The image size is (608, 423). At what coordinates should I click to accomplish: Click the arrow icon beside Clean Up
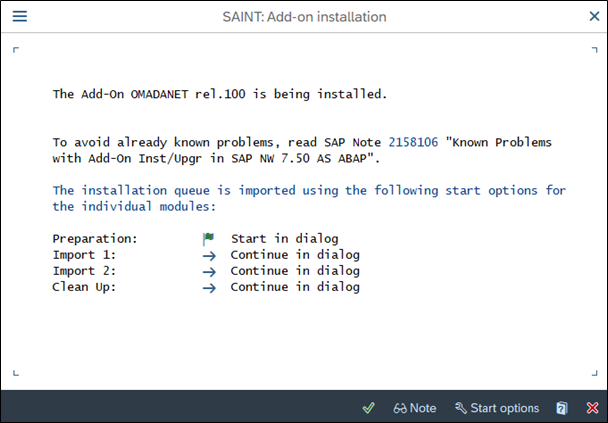(209, 288)
